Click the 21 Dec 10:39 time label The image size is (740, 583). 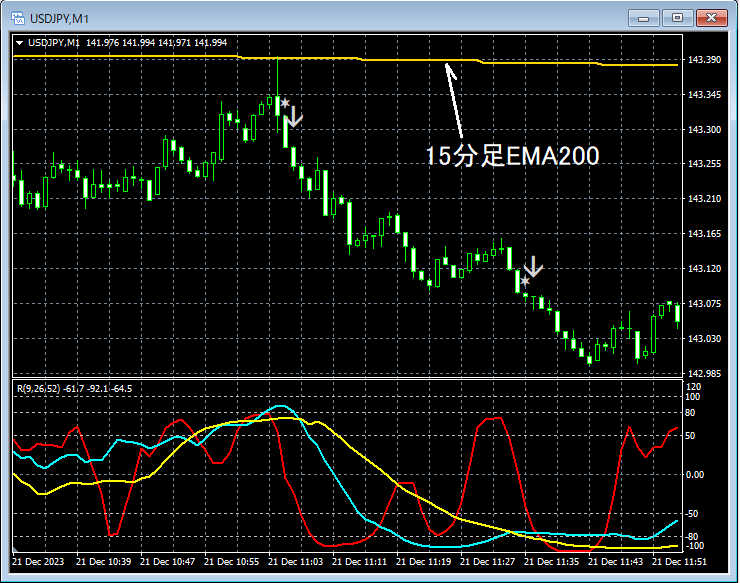pyautogui.click(x=104, y=562)
